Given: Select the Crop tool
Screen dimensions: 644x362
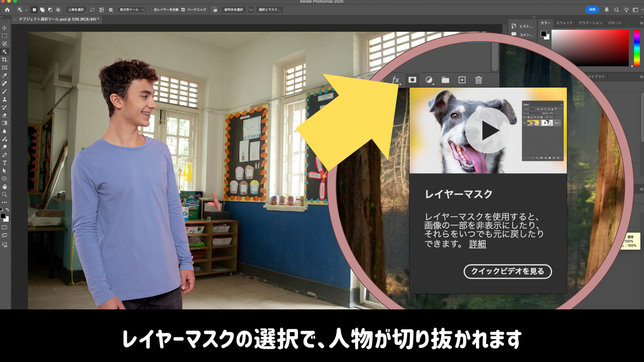Looking at the screenshot, I should (x=5, y=60).
